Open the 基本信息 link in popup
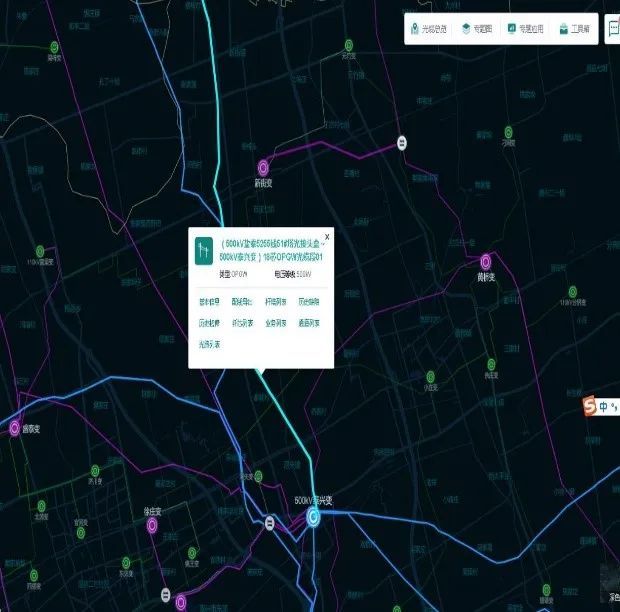 [210, 301]
